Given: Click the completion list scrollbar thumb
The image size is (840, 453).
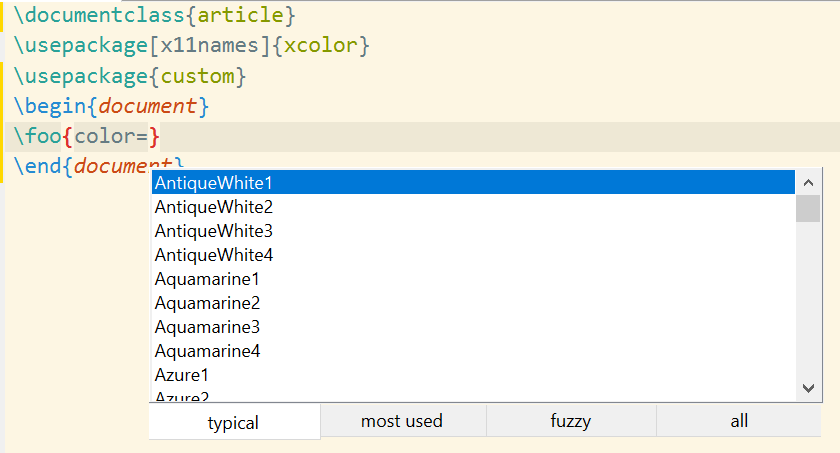Looking at the screenshot, I should click(808, 208).
